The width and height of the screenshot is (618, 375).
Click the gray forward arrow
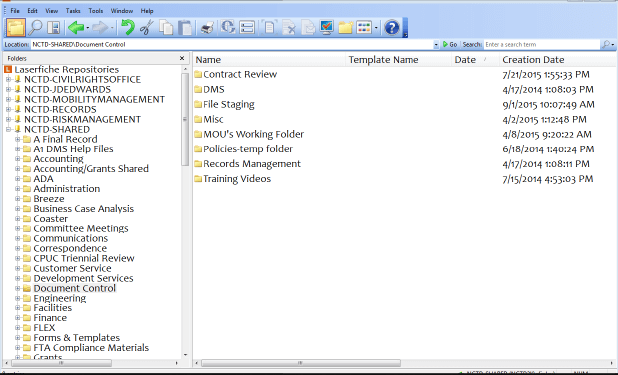click(100, 28)
